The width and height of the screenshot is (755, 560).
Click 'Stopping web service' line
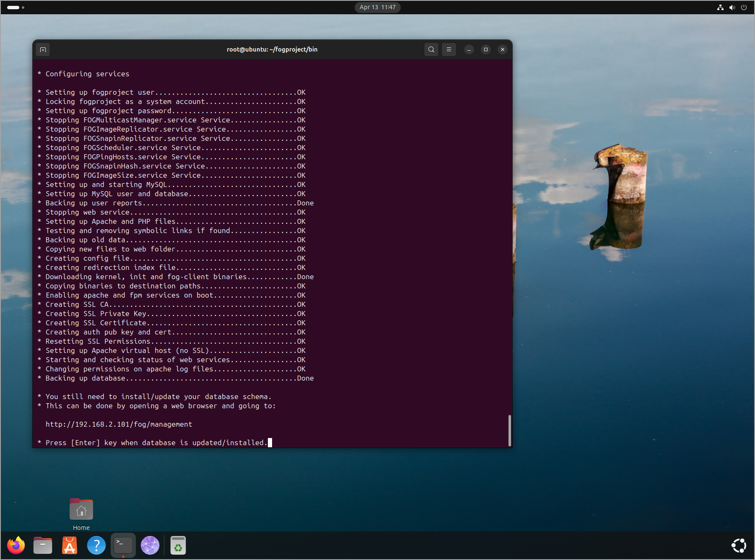(x=171, y=212)
